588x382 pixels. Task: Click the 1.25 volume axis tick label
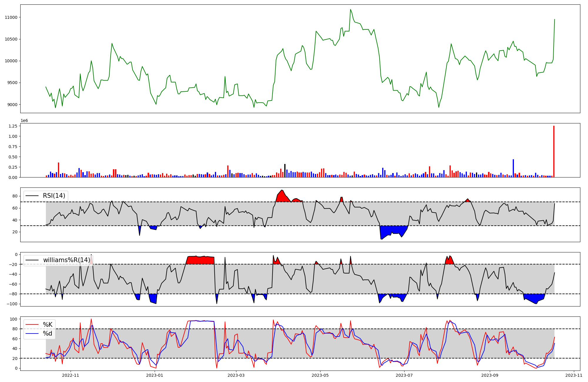coord(14,126)
